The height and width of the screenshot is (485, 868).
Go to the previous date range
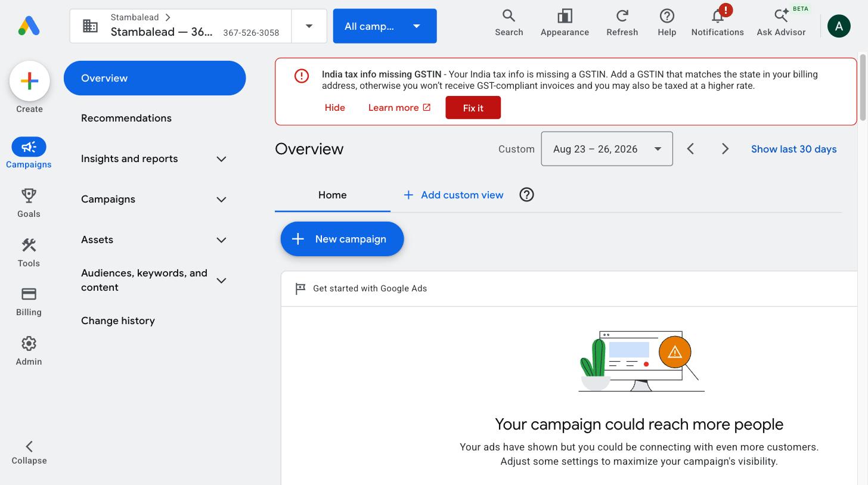point(690,149)
